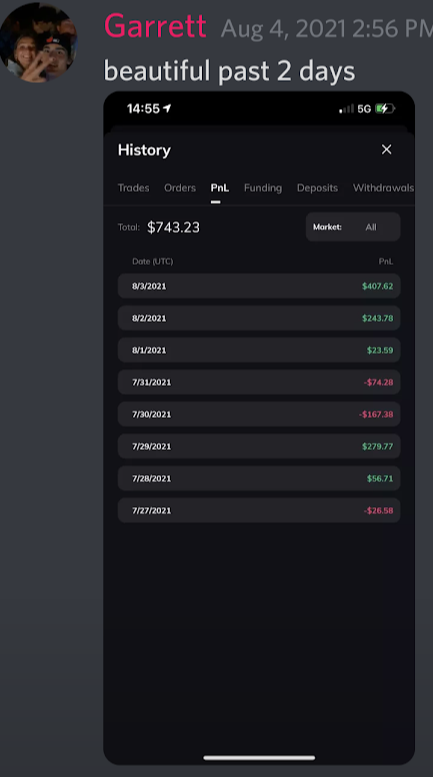Tap the home indicator bar at bottom

259,757
